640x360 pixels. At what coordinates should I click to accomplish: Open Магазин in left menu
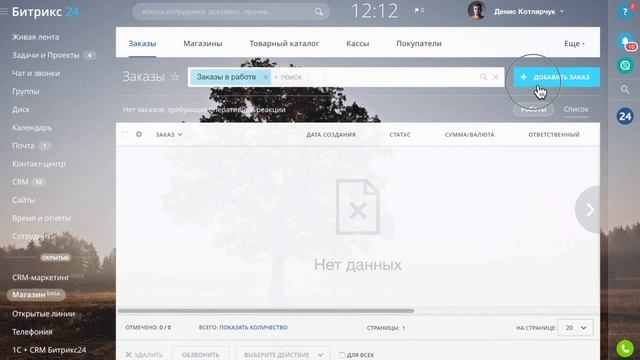point(36,294)
